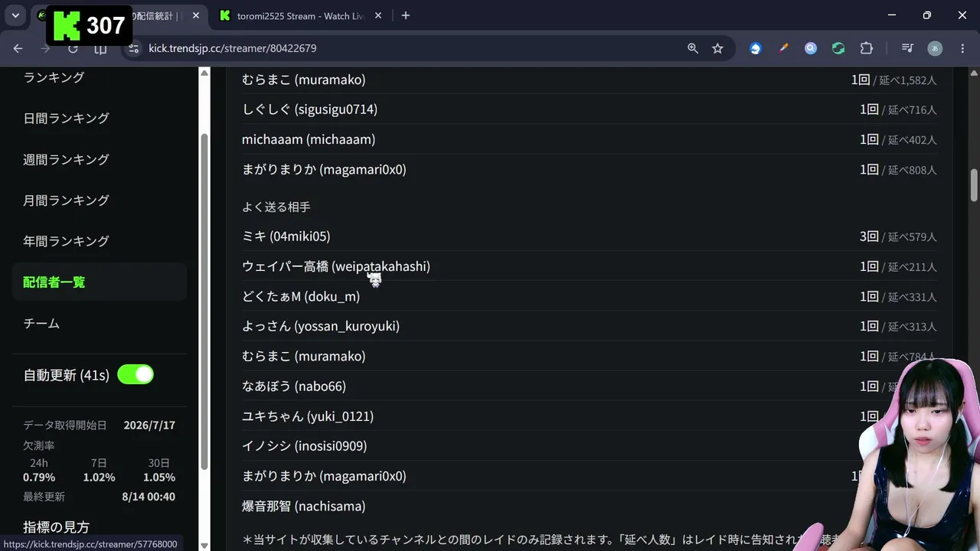Open ユキちゃん (yuki_0121) link
Viewport: 980px width, 551px height.
(x=308, y=416)
